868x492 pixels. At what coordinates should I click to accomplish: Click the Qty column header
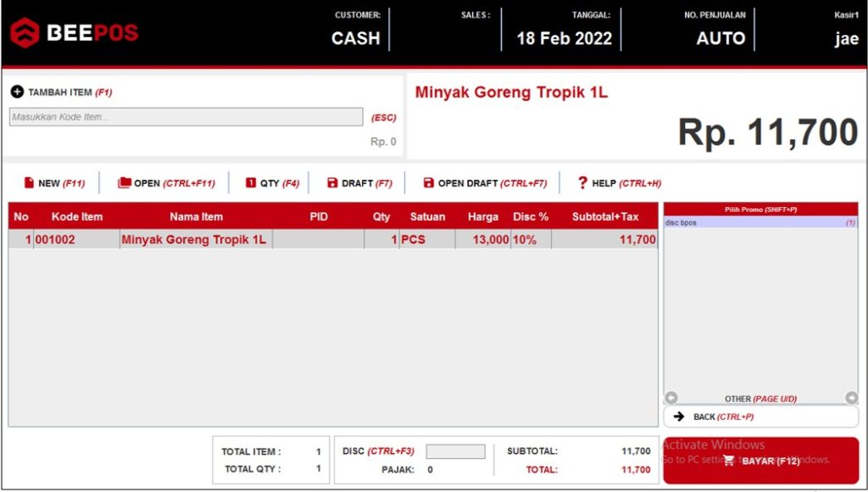pyautogui.click(x=381, y=216)
